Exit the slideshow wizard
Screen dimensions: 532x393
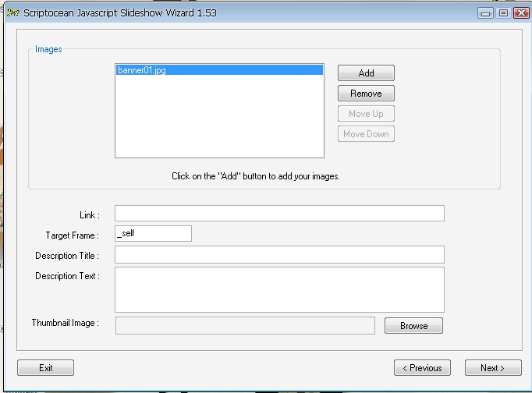(x=45, y=367)
